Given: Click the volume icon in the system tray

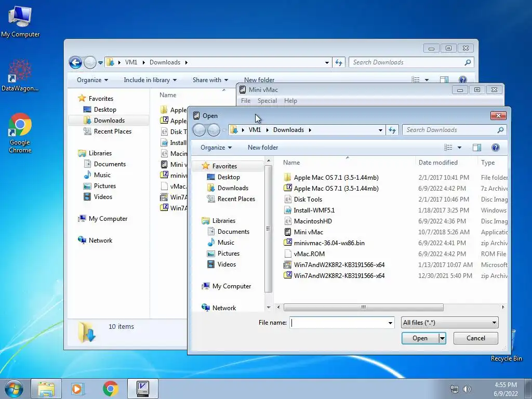Looking at the screenshot, I should pos(467,389).
